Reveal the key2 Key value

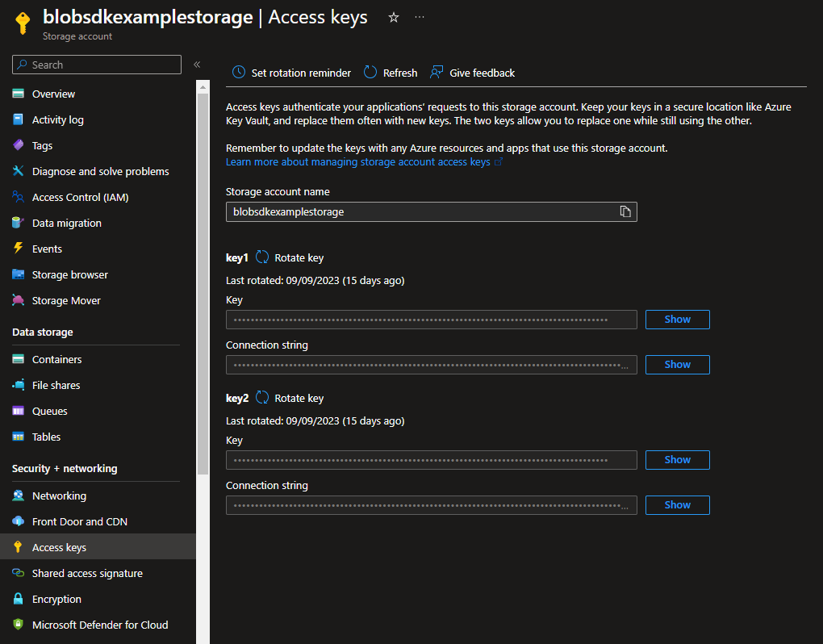coord(677,459)
